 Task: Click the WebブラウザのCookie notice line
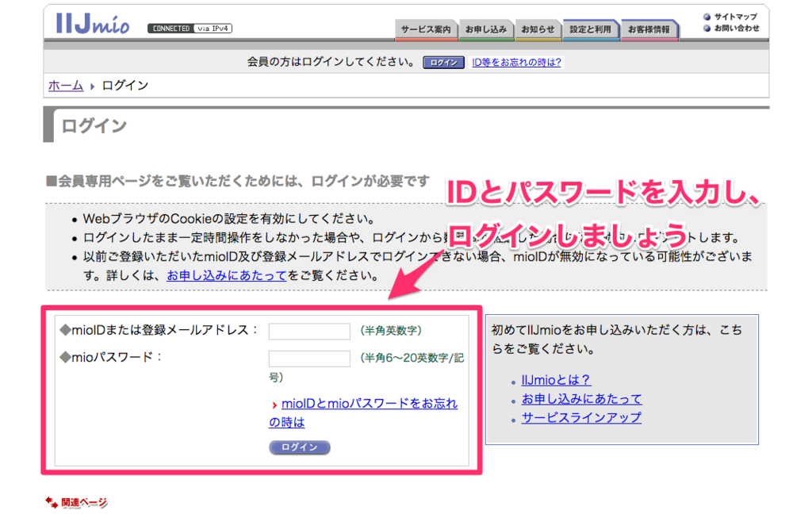(228, 219)
